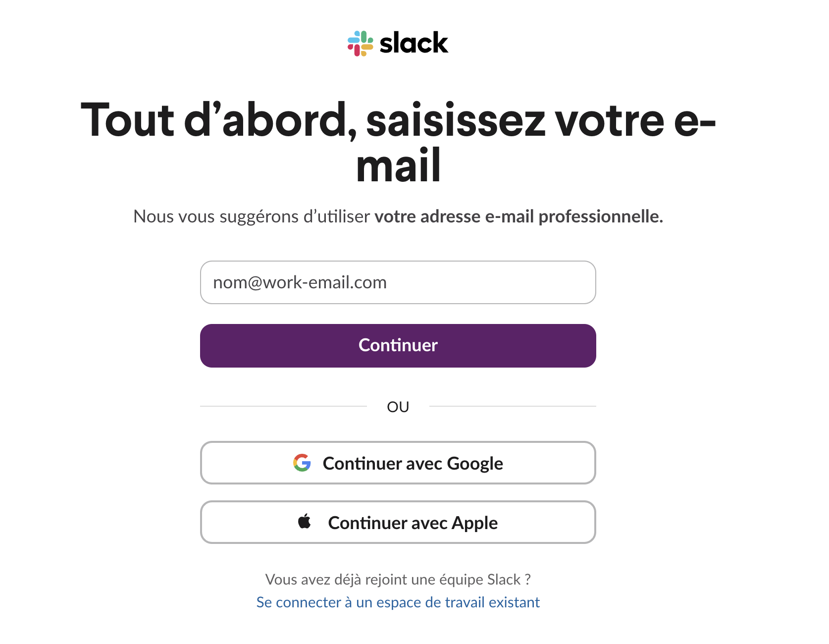Click "Vous avez déjà rejoint une équipe Slack ?"
Image resolution: width=829 pixels, height=644 pixels.
click(398, 579)
